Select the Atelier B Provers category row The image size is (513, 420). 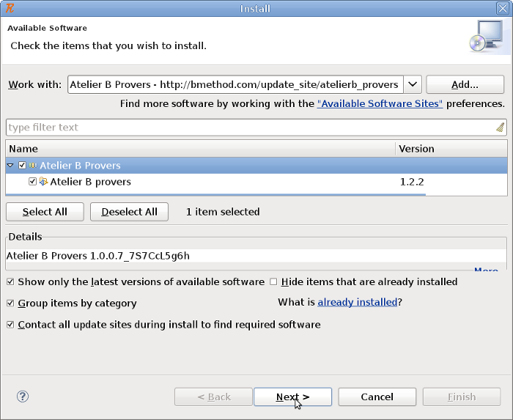[x=256, y=165]
